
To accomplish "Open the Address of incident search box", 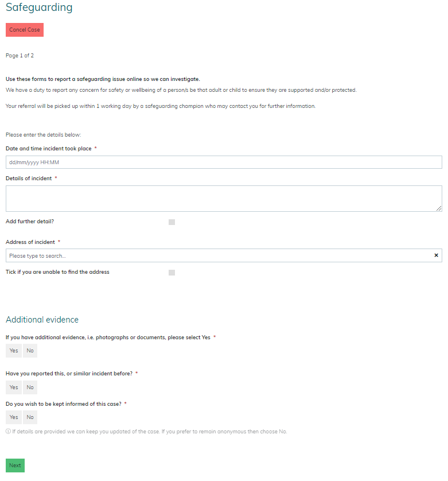I will [x=218, y=255].
